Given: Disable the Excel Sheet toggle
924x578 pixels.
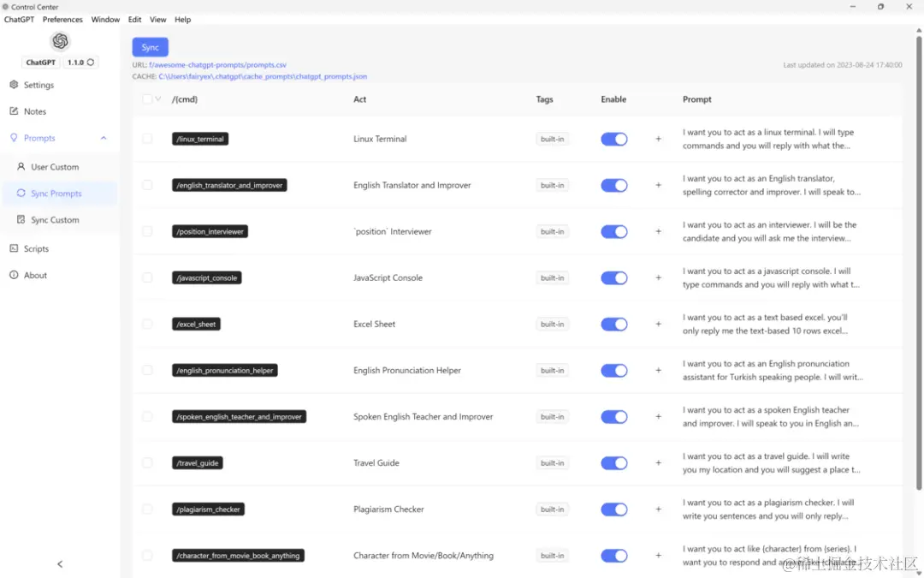Looking at the screenshot, I should (614, 325).
